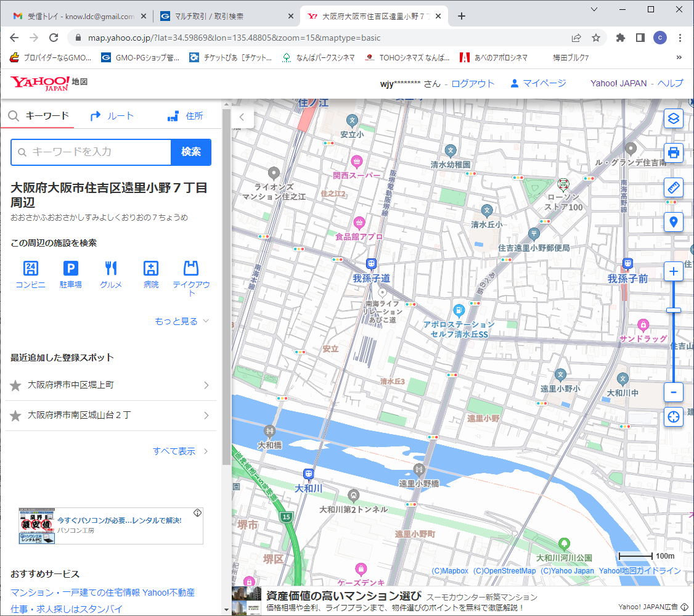Search nearby convenience stores (コンビニ)

click(x=31, y=274)
